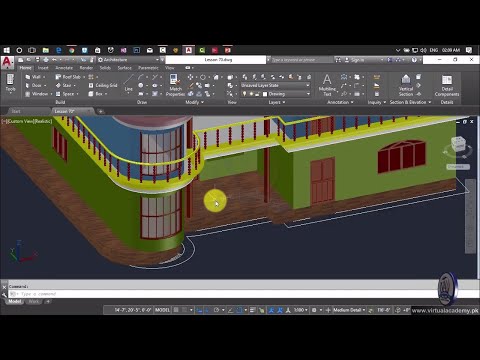Toggle object snap in status bar
Screen dimensions: 480x360
[x=239, y=310]
